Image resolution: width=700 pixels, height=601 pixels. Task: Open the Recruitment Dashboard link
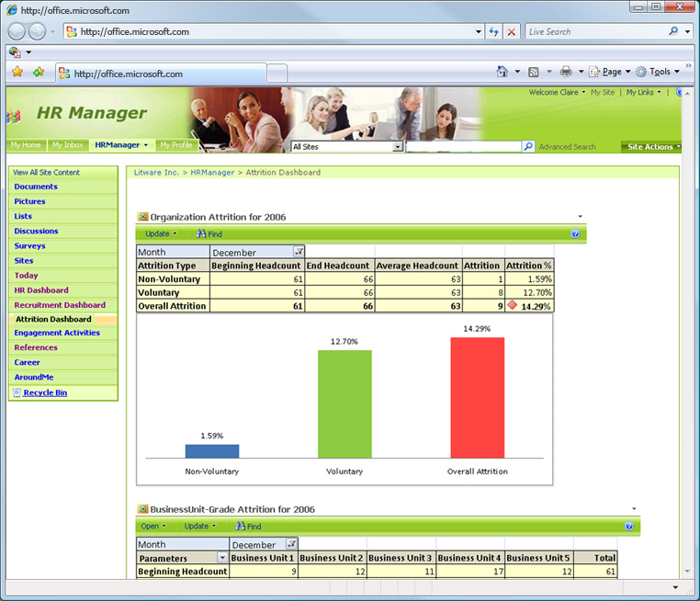(x=60, y=305)
